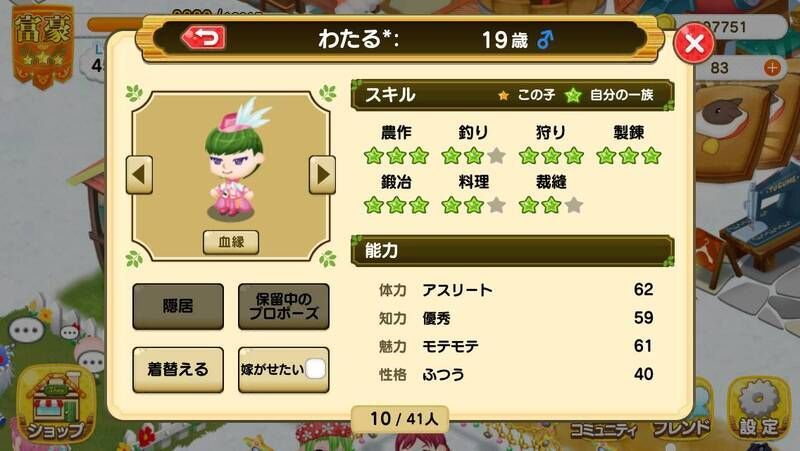Tap the 富豪 rank badge
Screen dimensions: 800x451
click(x=43, y=45)
